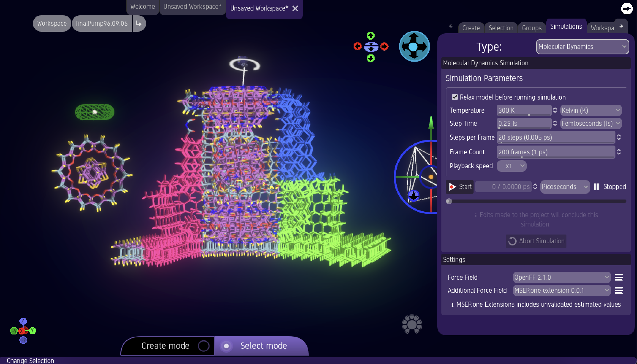Viewport: 637px width, 364px height.
Task: Open the Welcome tab
Action: pos(142,7)
